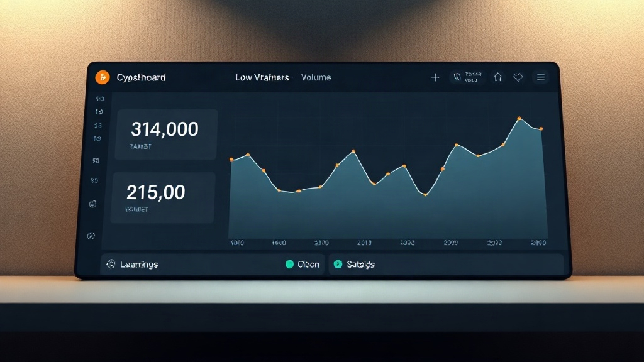Click the highest peak point on chart
The width and height of the screenshot is (644, 362).
(x=519, y=119)
